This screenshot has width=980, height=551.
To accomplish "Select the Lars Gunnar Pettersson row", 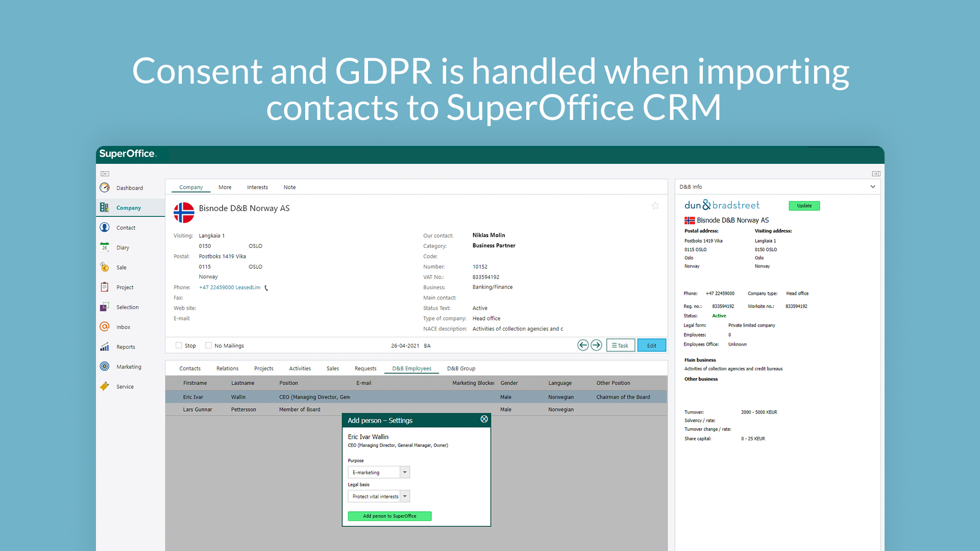I will pos(416,409).
